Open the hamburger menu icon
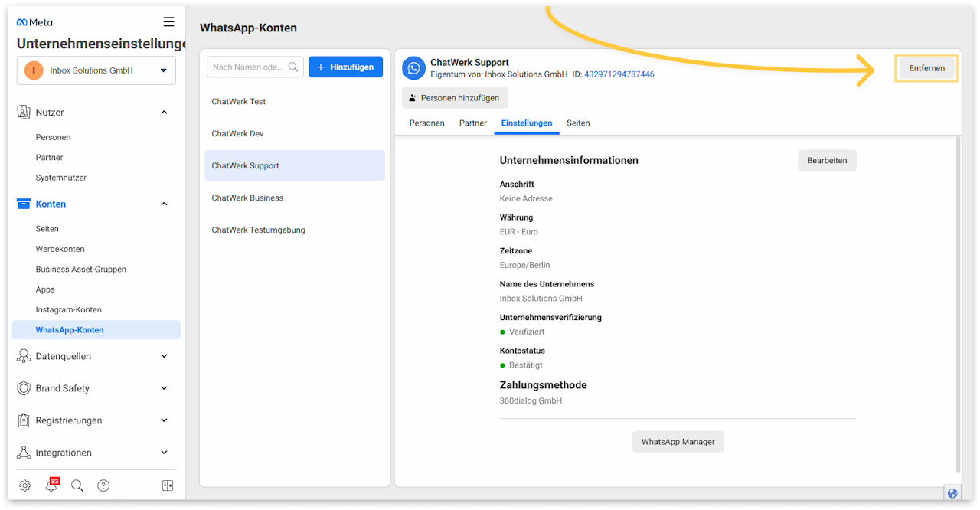 pos(168,21)
